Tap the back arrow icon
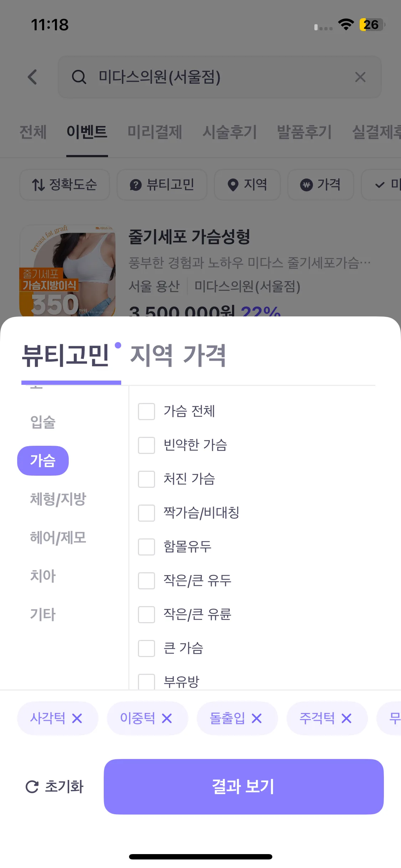 click(x=32, y=77)
